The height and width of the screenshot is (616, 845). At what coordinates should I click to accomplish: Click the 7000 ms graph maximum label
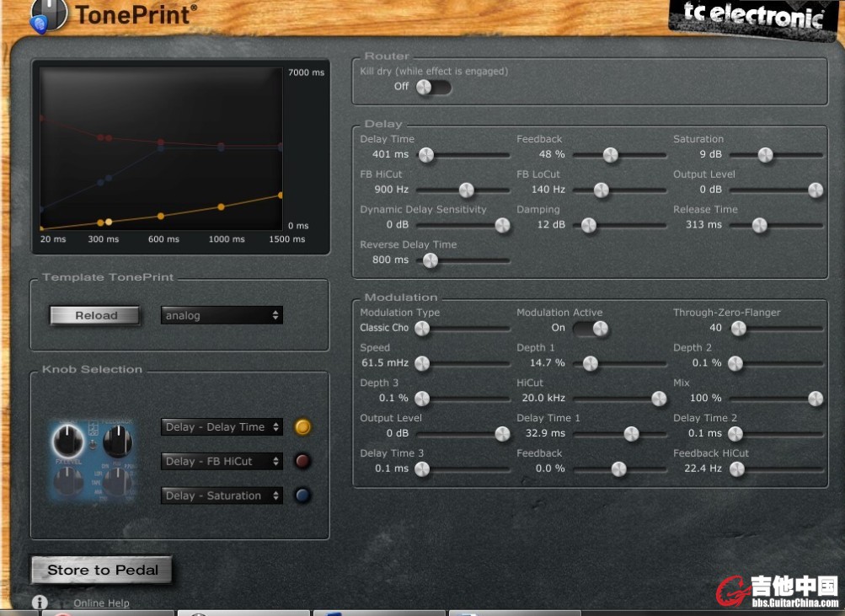pyautogui.click(x=306, y=72)
